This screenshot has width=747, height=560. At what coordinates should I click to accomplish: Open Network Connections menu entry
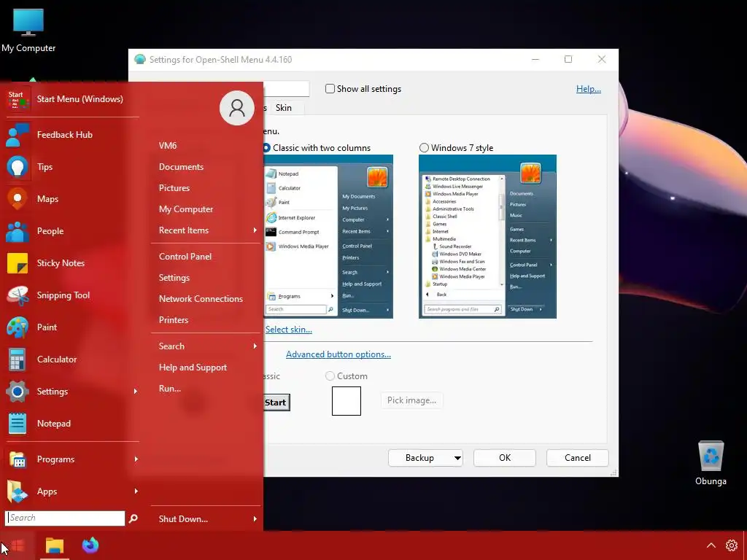(x=201, y=299)
